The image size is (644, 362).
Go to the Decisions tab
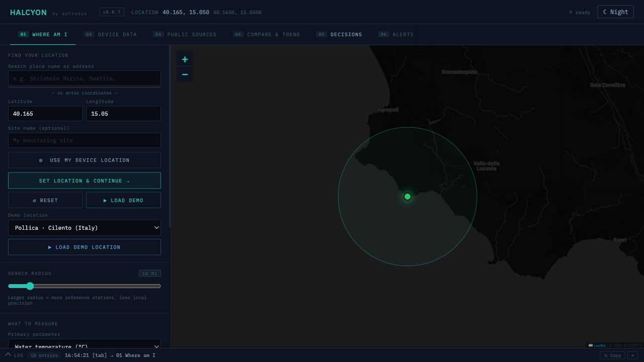pyautogui.click(x=339, y=35)
